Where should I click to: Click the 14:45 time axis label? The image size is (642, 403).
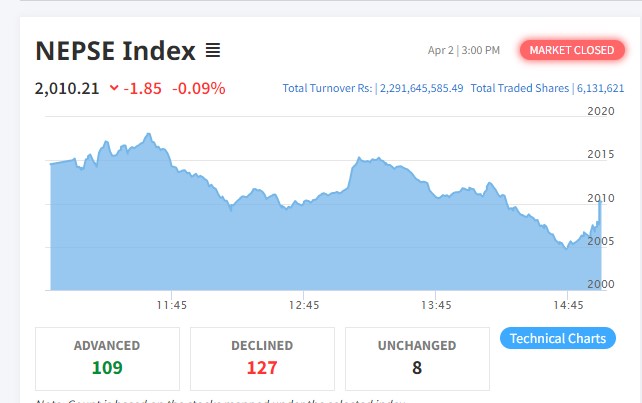click(568, 305)
